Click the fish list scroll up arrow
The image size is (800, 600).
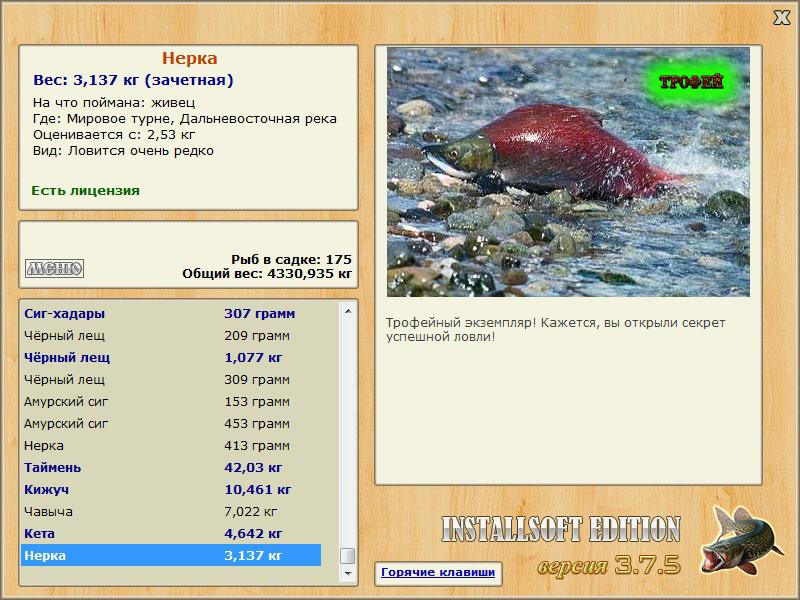tap(348, 311)
